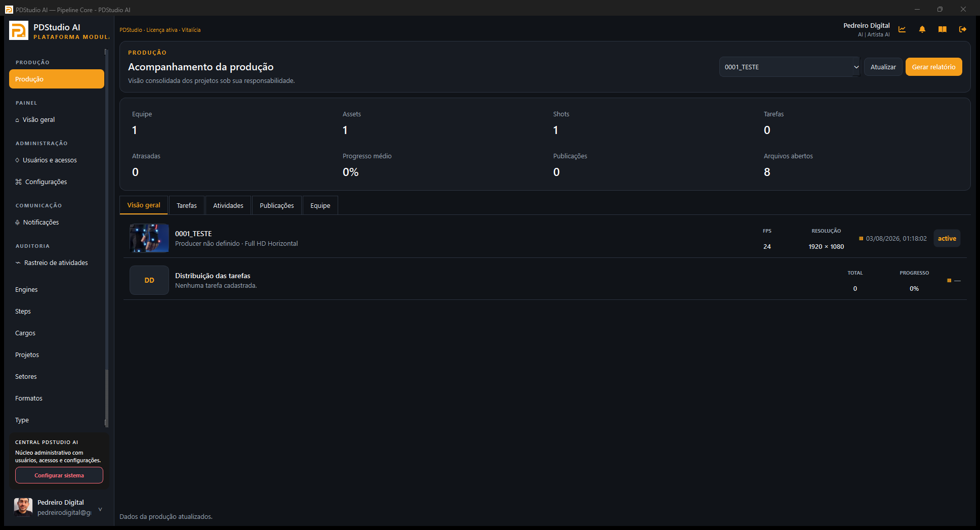
Task: Click the logout icon in header
Action: click(963, 29)
